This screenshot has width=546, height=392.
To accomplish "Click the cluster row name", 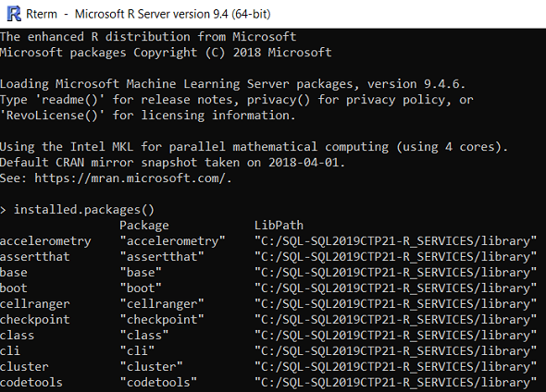I will [x=24, y=367].
